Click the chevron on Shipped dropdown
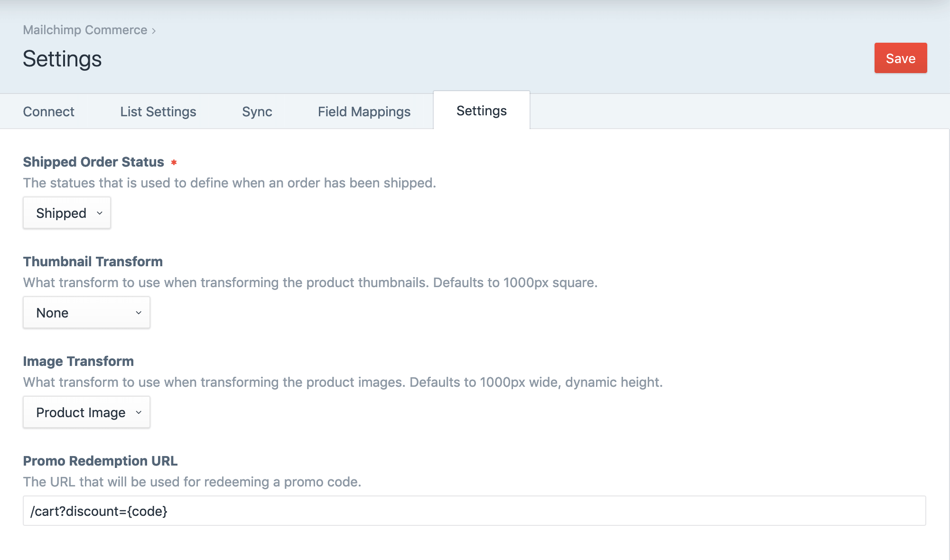Screen dimensions: 950x560 pyautogui.click(x=100, y=213)
